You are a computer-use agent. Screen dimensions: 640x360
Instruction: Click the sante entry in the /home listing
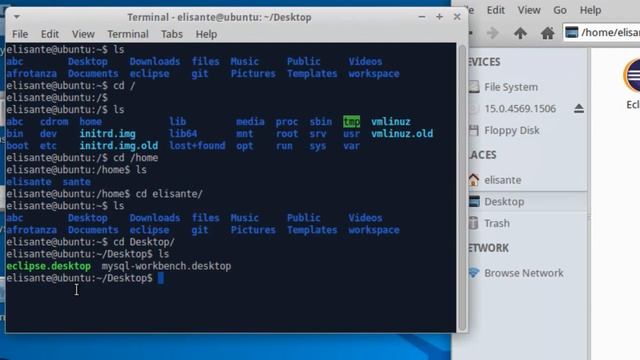77,182
